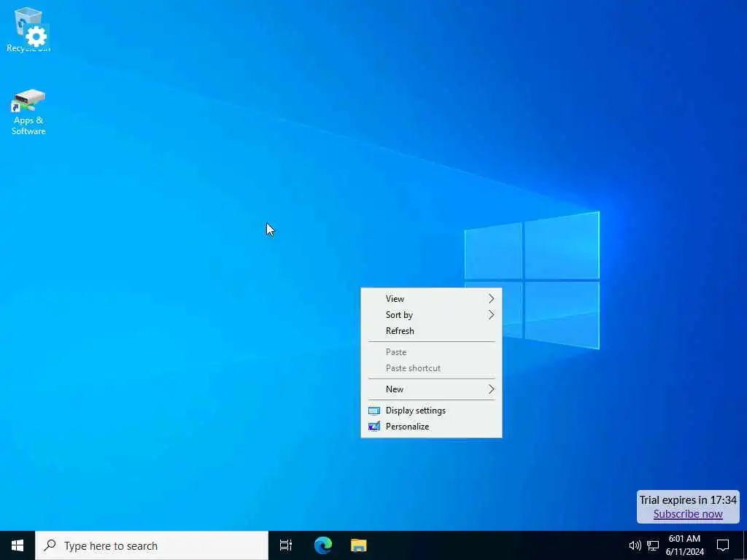Focus the Type here to search box
The image size is (747, 560).
click(x=152, y=545)
